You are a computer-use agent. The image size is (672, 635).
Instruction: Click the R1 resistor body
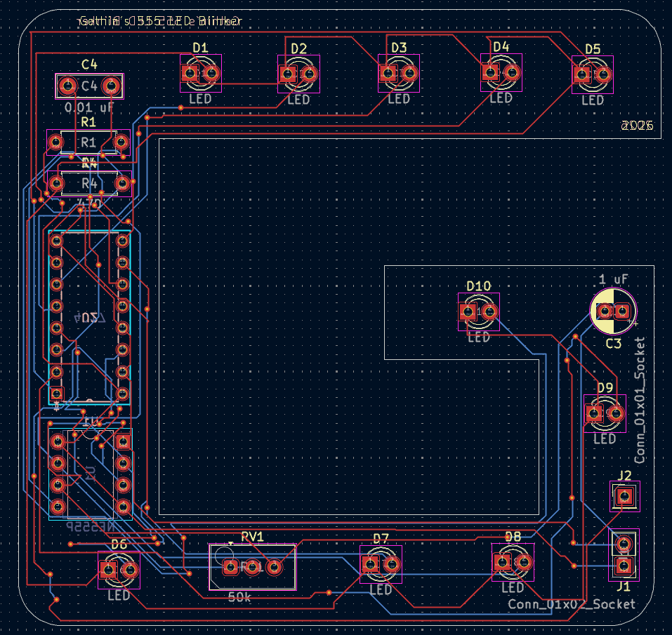pos(88,142)
